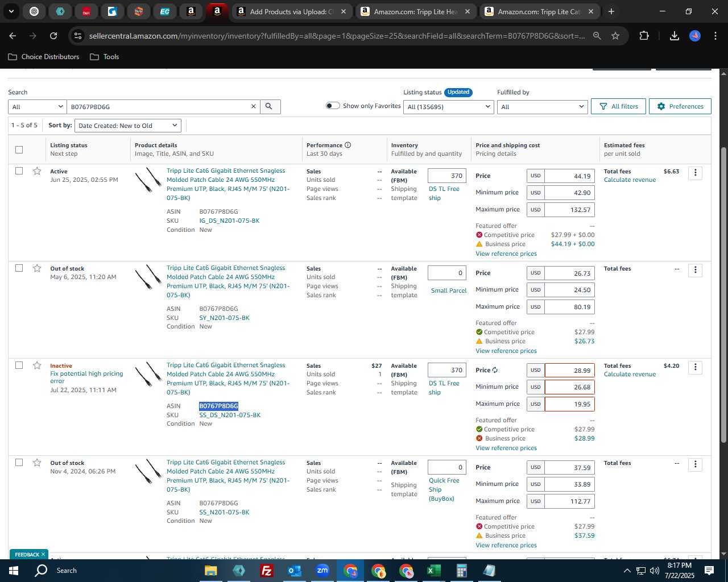Edit the quantity field showing 370 in active row
Screen dimensions: 728x582
[447, 176]
